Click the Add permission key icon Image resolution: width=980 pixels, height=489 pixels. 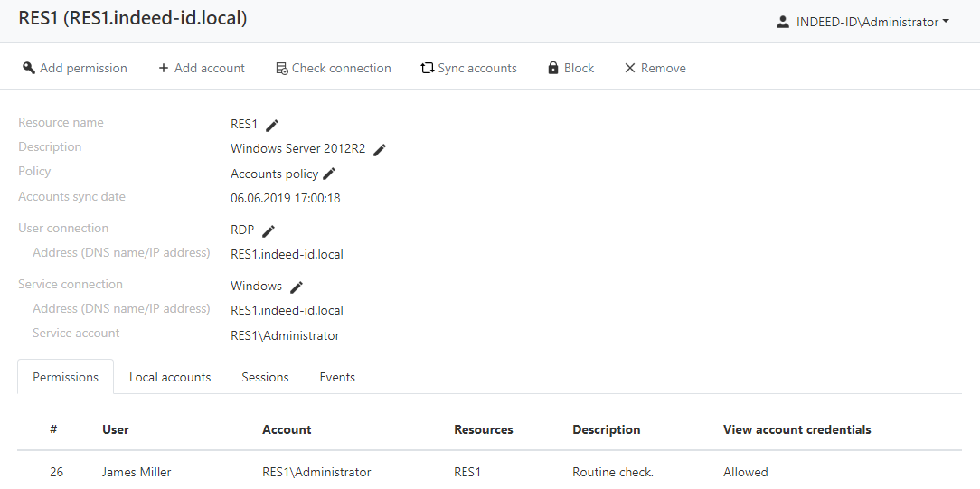click(29, 69)
